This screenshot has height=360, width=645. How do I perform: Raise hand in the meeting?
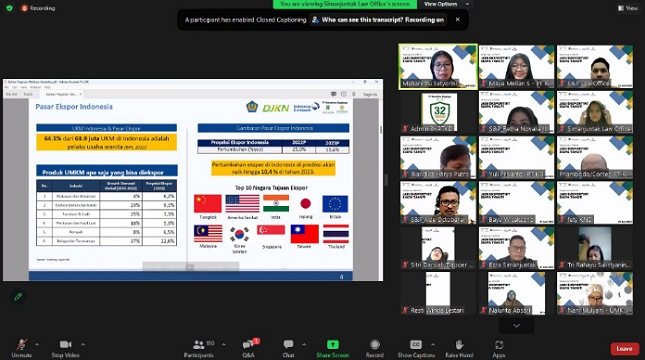point(459,348)
